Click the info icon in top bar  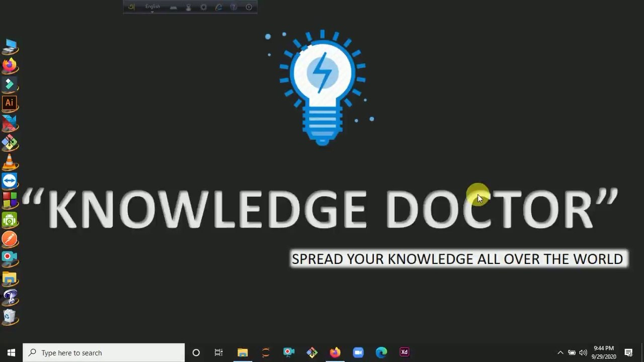click(x=249, y=7)
